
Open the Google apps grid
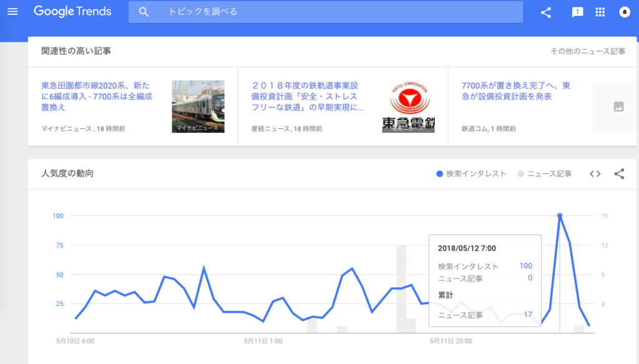pos(600,12)
